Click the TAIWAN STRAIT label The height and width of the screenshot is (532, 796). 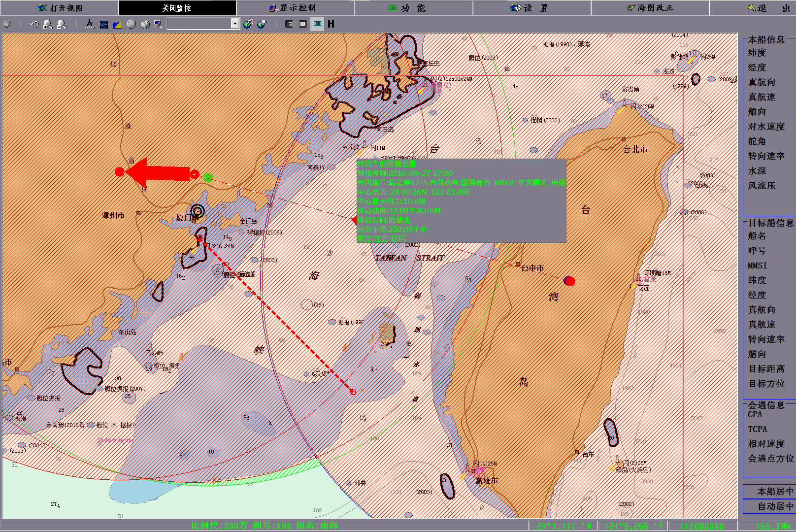410,258
